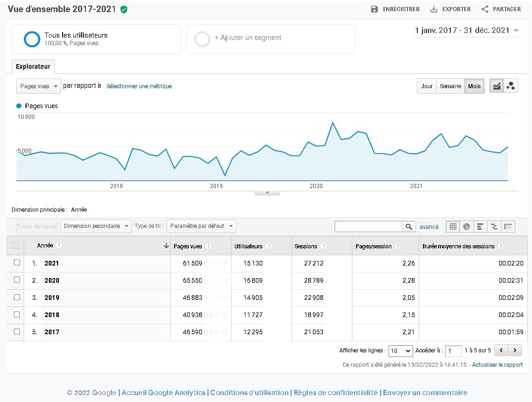Go to next page of rows
This screenshot has height=402, width=532.
pyautogui.click(x=515, y=350)
